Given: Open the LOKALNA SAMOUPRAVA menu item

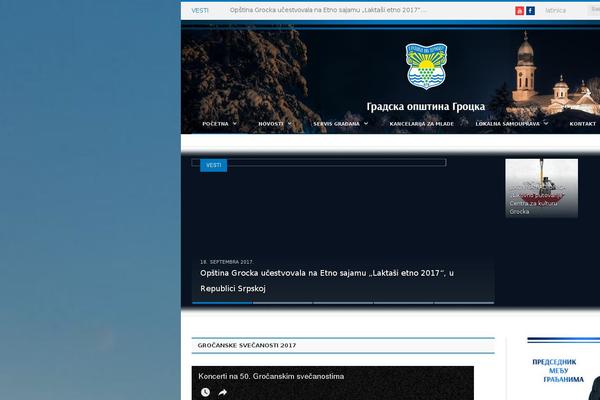Looking at the screenshot, I should tap(507, 124).
